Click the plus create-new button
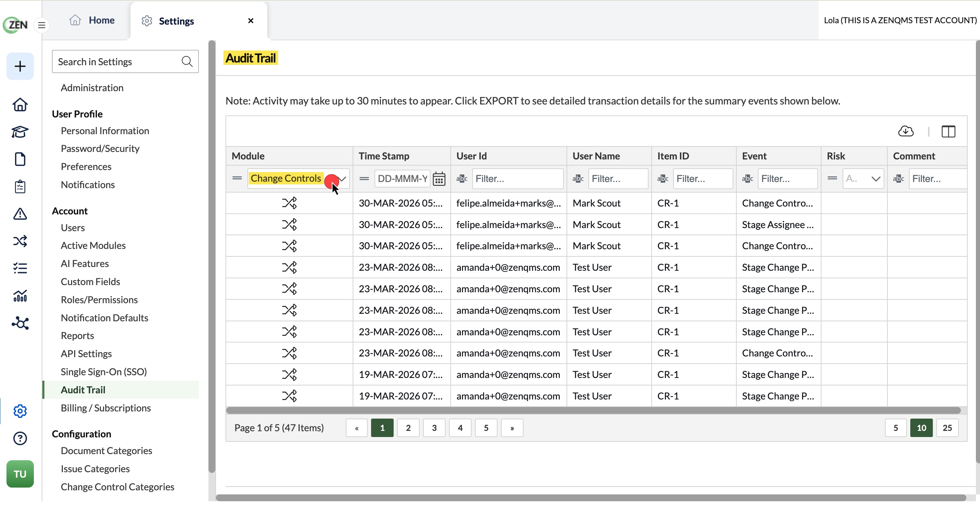 tap(20, 67)
